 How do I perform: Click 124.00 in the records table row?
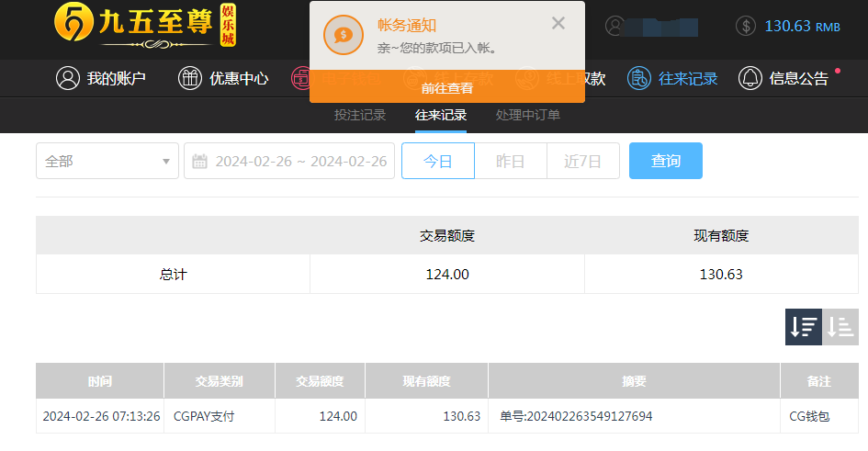338,416
